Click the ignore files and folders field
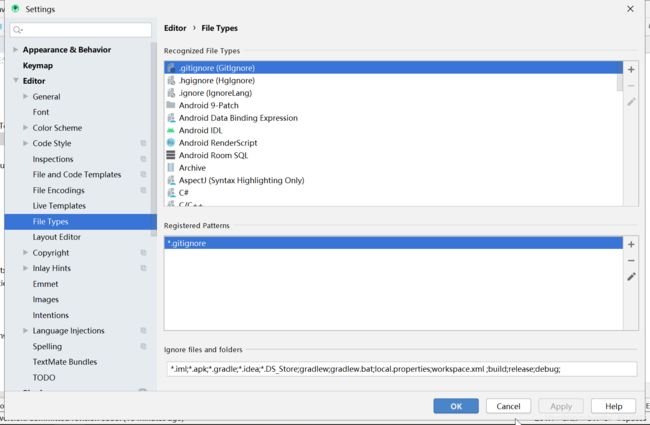The height and width of the screenshot is (425, 650). (402, 369)
